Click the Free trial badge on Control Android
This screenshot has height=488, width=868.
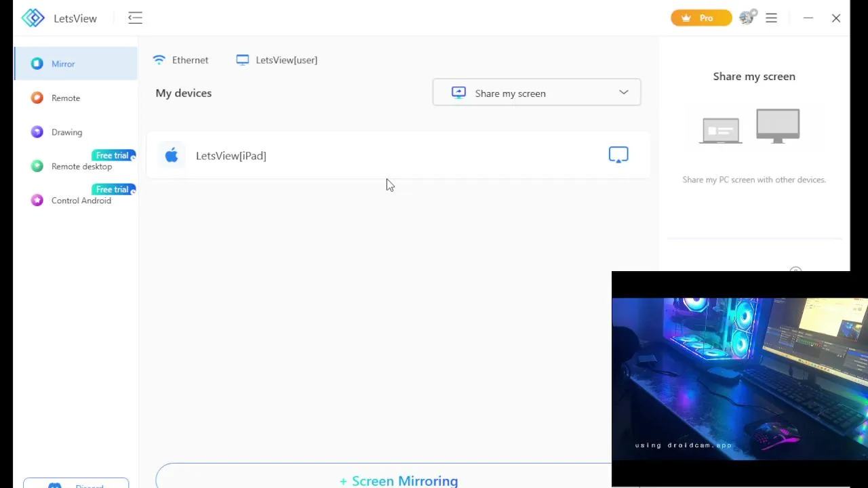(x=114, y=189)
